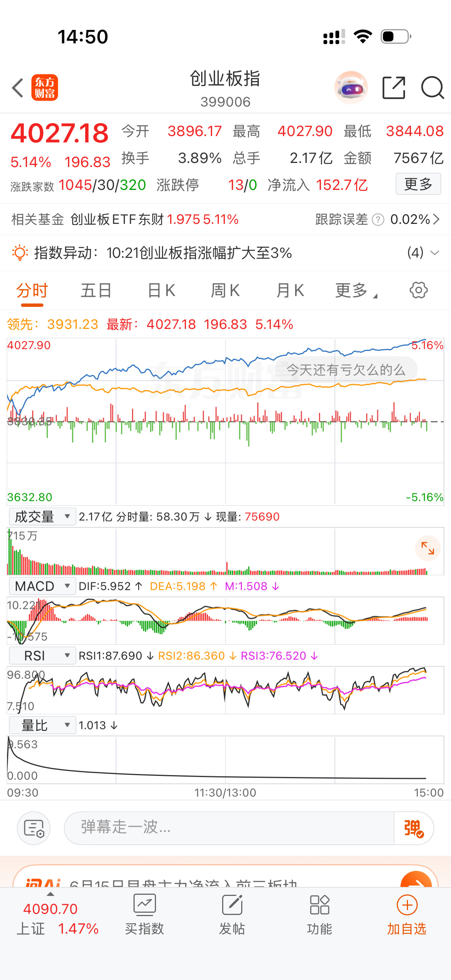
Task: Tap the 总手 2.17亿 value
Action: (311, 158)
